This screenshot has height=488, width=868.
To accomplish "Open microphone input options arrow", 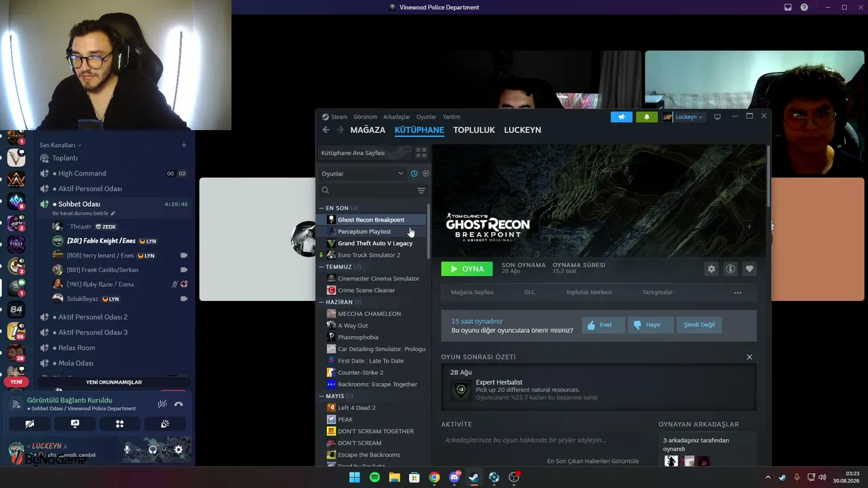I will pyautogui.click(x=138, y=449).
